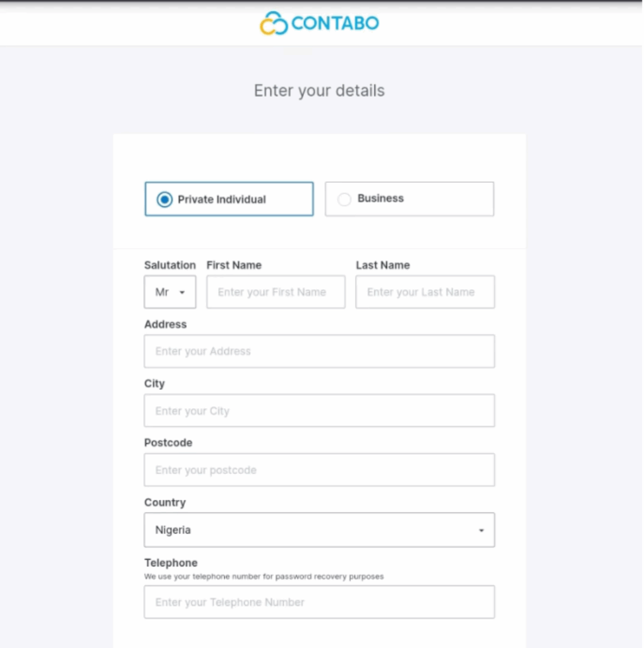The width and height of the screenshot is (644, 648).
Task: Click the City field label
Action: pos(155,383)
